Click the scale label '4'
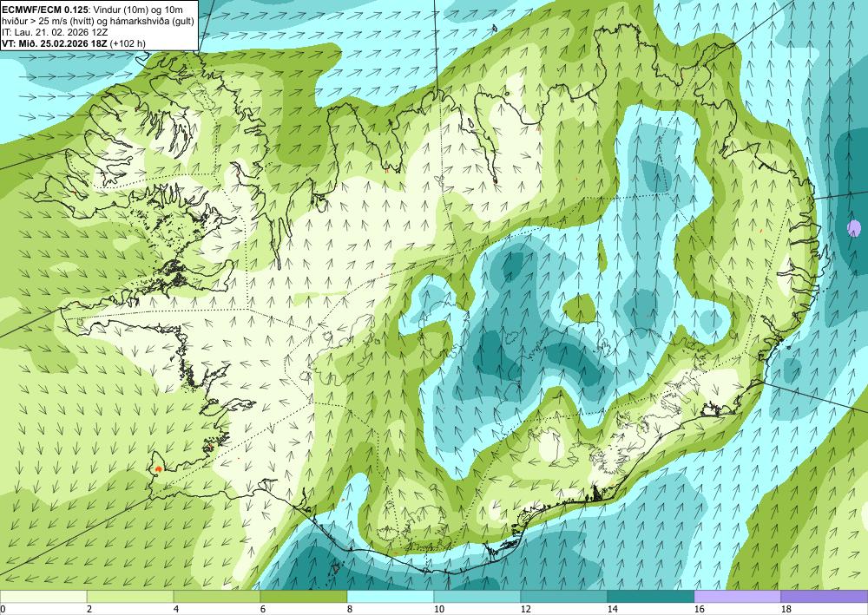Viewport: 868px width, 615px height. pyautogui.click(x=176, y=609)
